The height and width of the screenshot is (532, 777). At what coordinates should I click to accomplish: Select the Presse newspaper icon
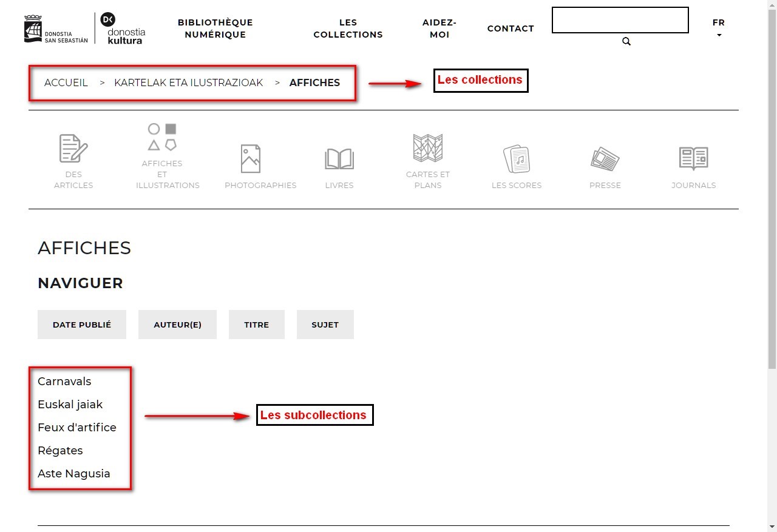[605, 159]
